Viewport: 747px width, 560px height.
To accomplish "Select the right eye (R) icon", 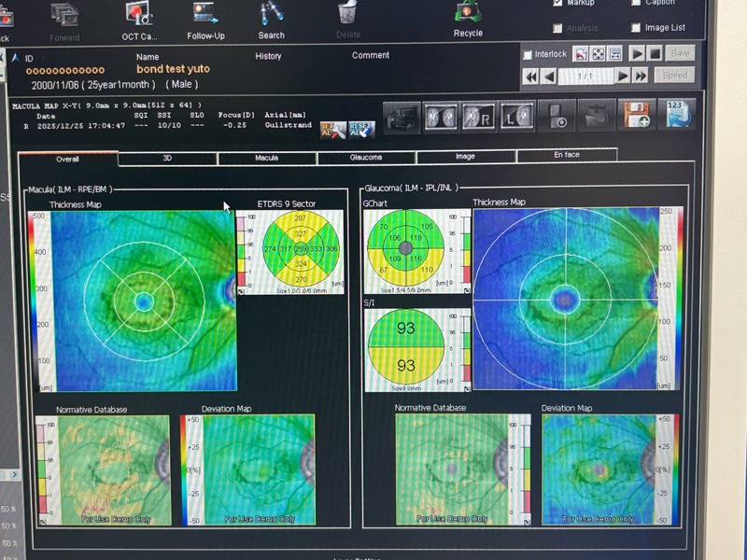I will pos(481,116).
